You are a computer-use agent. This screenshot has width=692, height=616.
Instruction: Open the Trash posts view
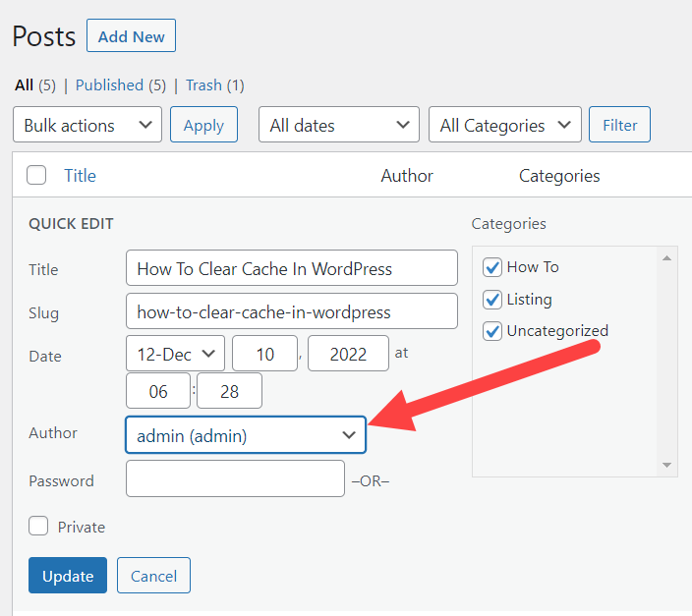click(x=203, y=85)
